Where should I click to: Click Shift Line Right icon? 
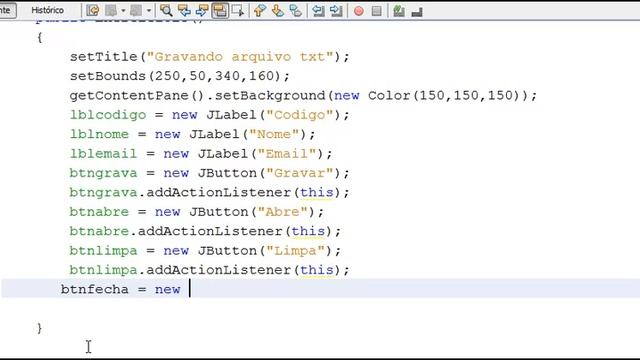click(336, 11)
